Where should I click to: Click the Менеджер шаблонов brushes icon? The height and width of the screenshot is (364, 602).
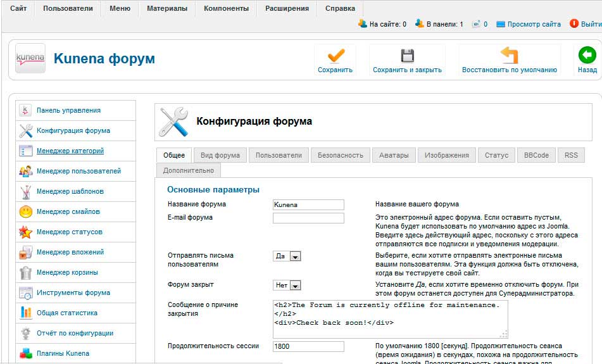click(26, 192)
